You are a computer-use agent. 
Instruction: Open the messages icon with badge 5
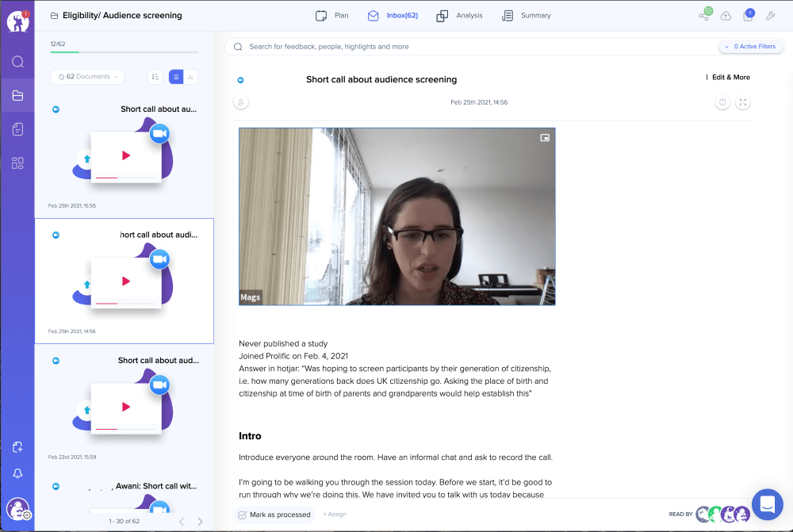tap(748, 15)
